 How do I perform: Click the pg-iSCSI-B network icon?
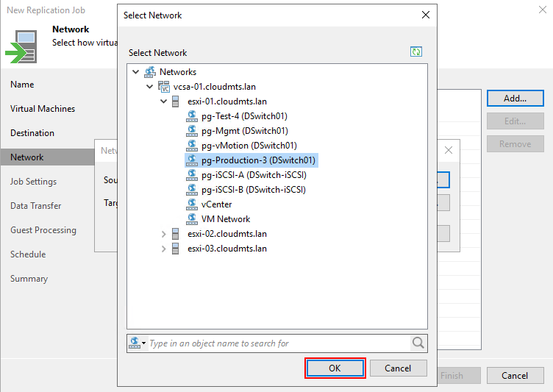pos(191,190)
